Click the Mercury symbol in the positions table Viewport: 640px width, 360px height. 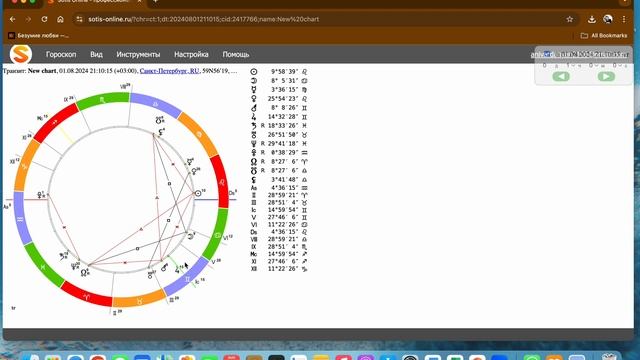253,89
